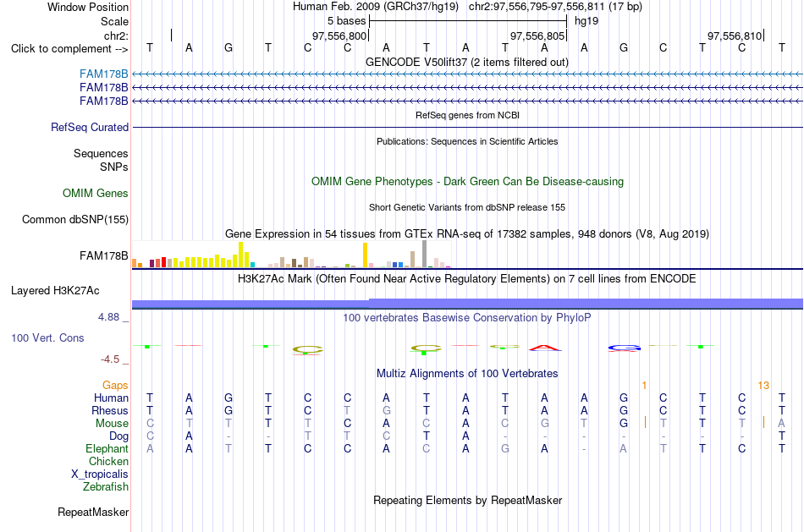
Task: Open '100 vertebrates Basewise Conservation by PhyloP' title
Action: tap(466, 318)
